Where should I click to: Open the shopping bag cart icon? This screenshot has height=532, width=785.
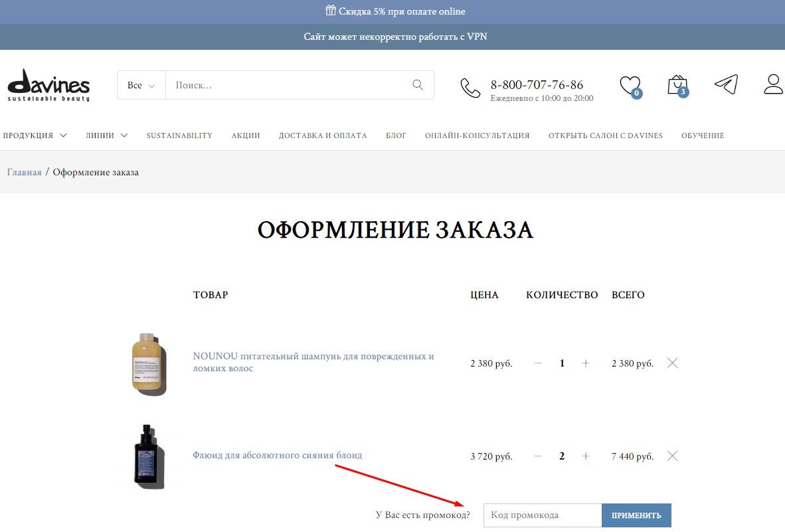678,86
